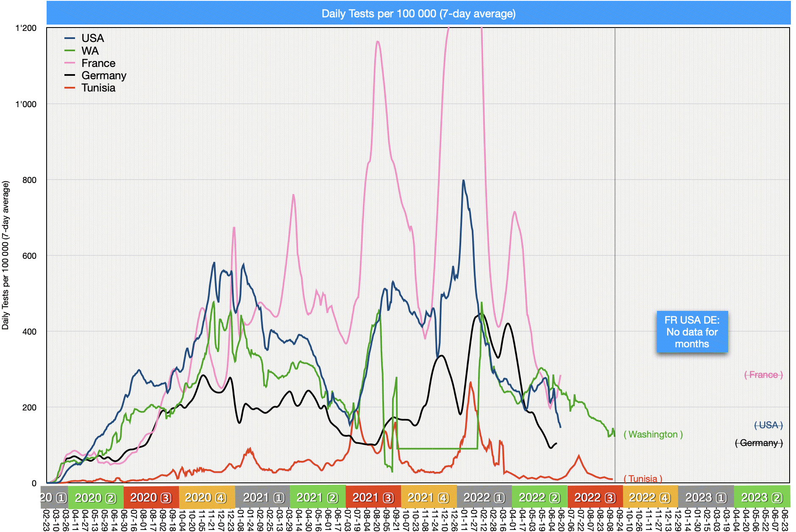Select the 2020 Q3 quarter block

pos(151,497)
